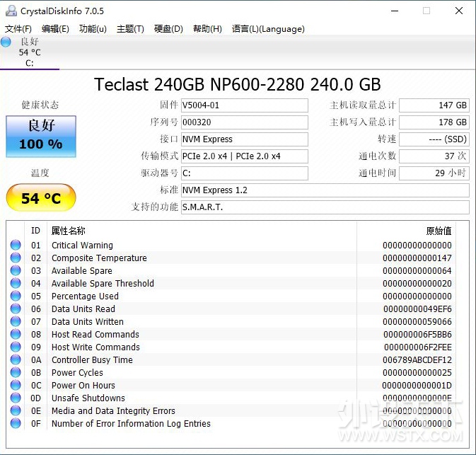Image resolution: width=476 pixels, height=455 pixels.
Task: Open the 硬盘(D) menu
Action: coord(168,29)
